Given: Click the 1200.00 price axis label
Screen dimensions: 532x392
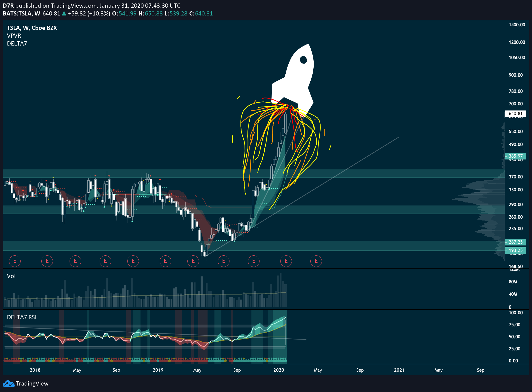Looking at the screenshot, I should (x=517, y=42).
